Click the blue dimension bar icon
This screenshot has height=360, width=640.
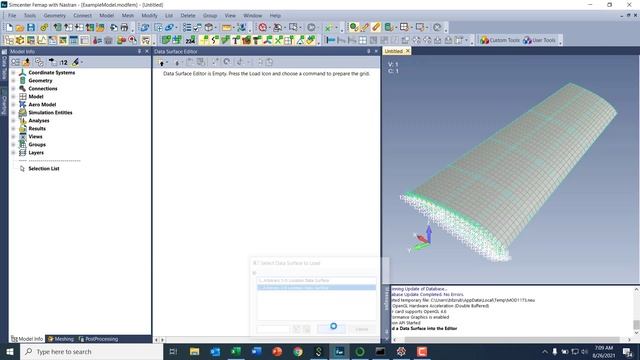pyautogui.click(x=331, y=40)
